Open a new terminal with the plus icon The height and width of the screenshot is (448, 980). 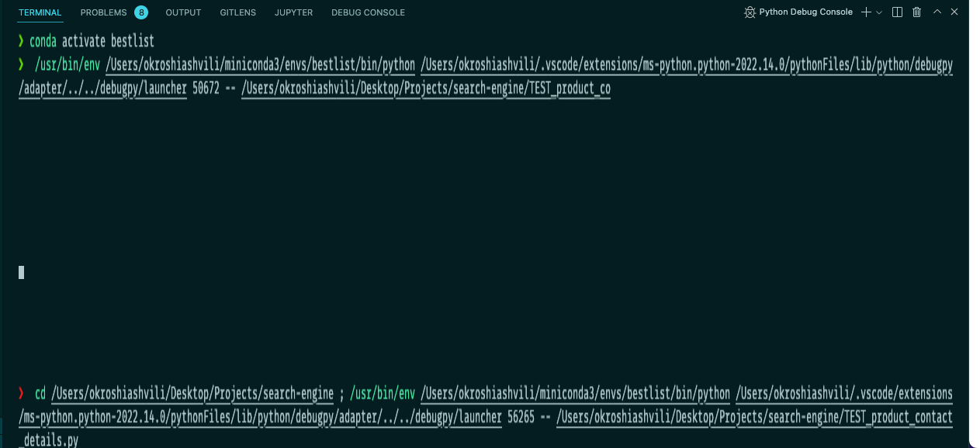(x=866, y=12)
